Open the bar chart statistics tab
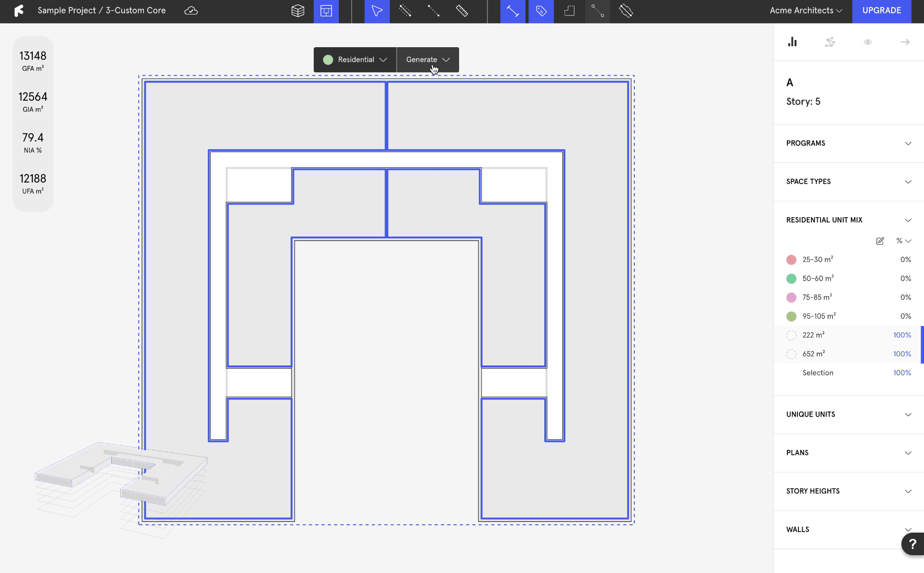This screenshot has height=573, width=924. coord(792,42)
